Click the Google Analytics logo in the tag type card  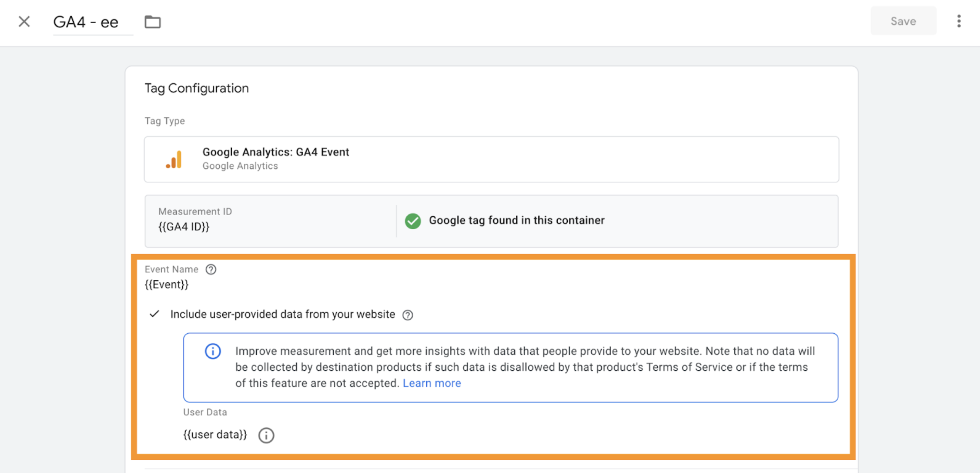point(173,159)
